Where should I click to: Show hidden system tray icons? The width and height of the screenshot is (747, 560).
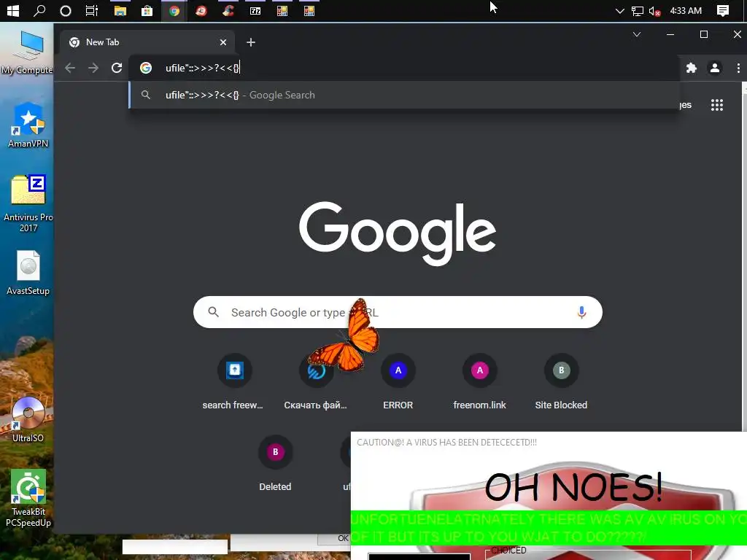pyautogui.click(x=619, y=10)
